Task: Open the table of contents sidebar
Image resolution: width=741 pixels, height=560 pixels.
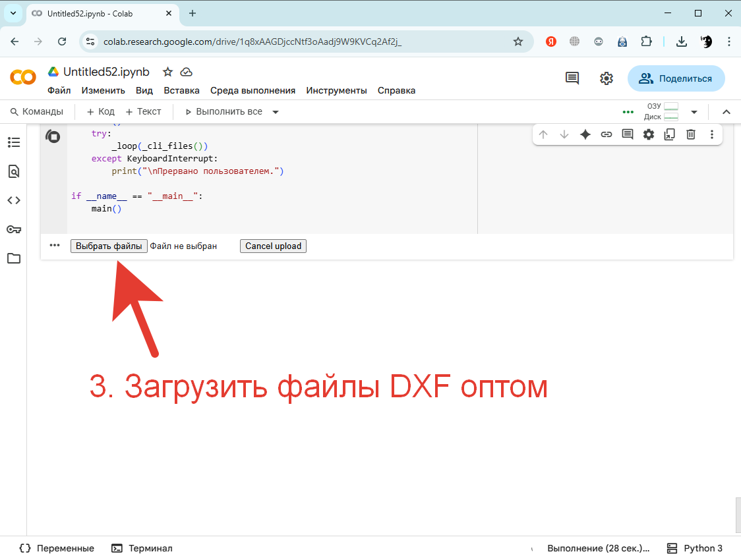Action: tap(13, 142)
